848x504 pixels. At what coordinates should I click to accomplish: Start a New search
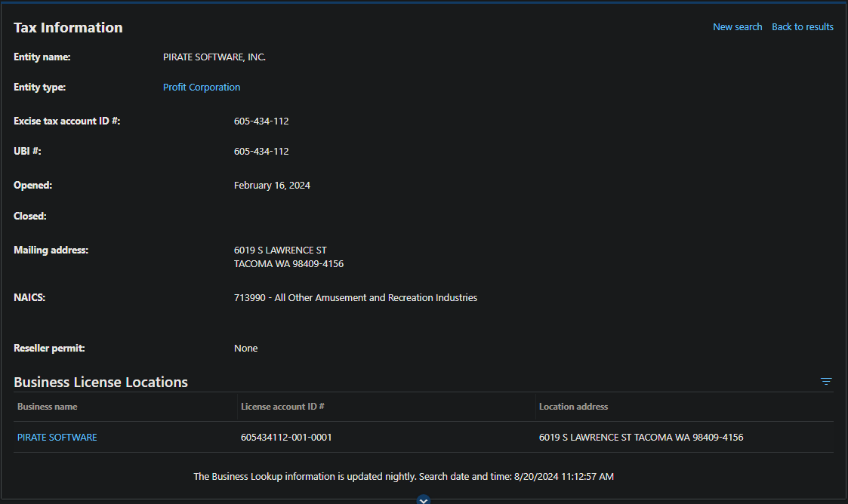(737, 27)
